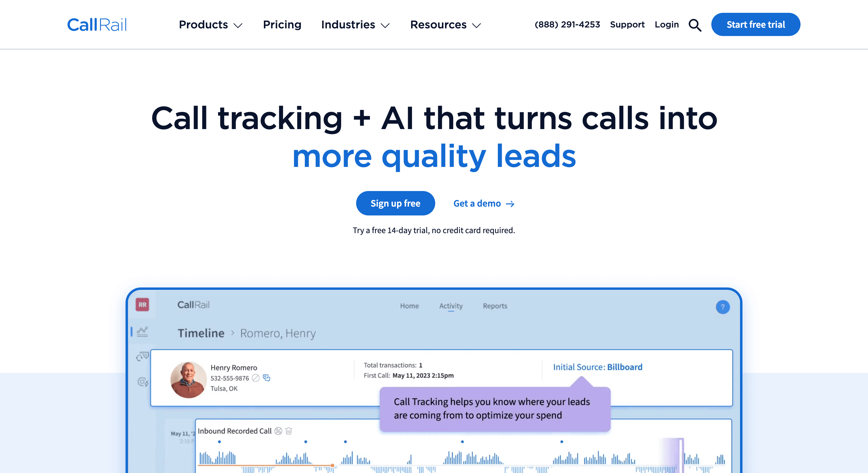The image size is (868, 473).
Task: Click the 'Henry Romero' name text
Action: point(234,368)
